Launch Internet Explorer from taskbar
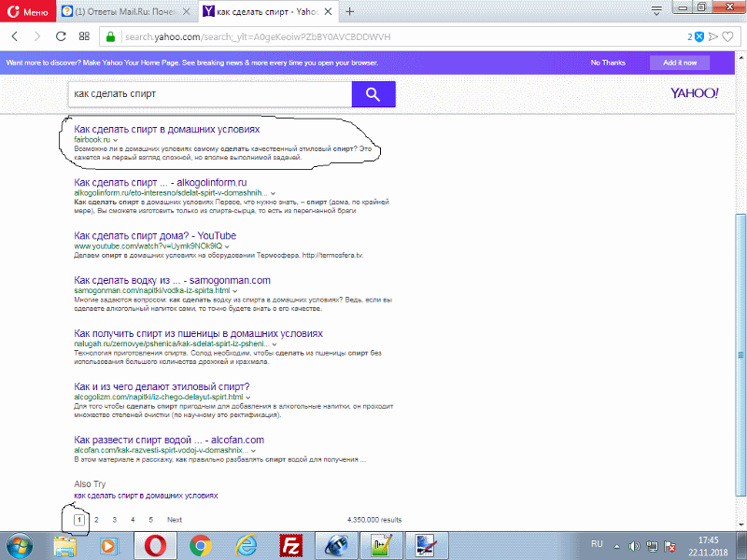 click(x=246, y=546)
